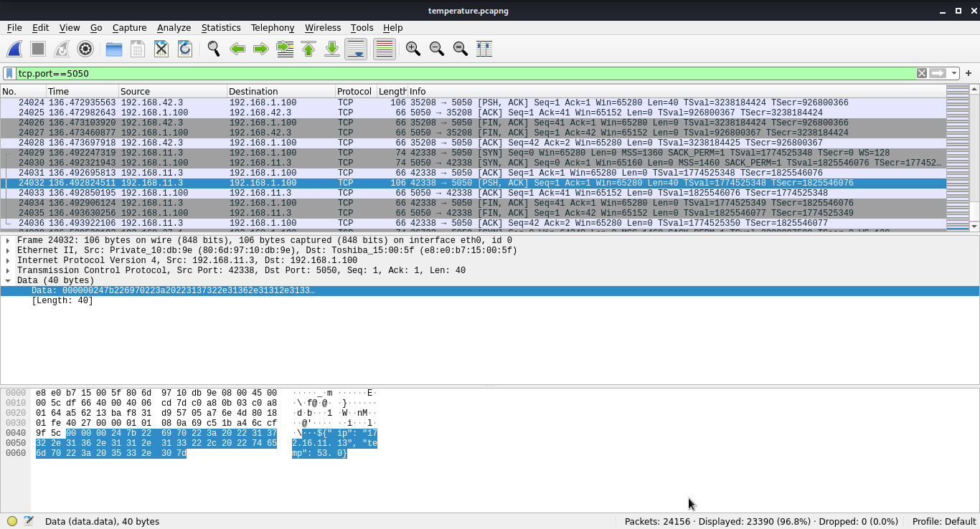Open the Statistics menu
Screen dimensions: 980x529
[220, 28]
